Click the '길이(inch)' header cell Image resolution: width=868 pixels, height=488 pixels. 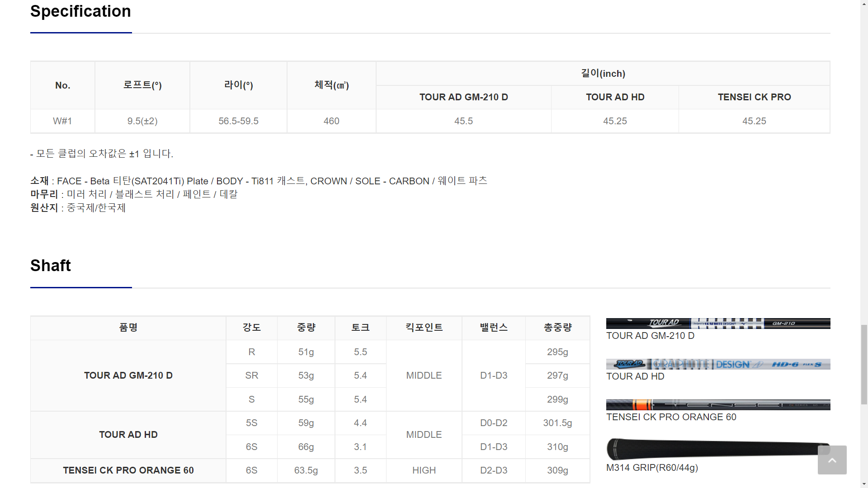tap(603, 74)
